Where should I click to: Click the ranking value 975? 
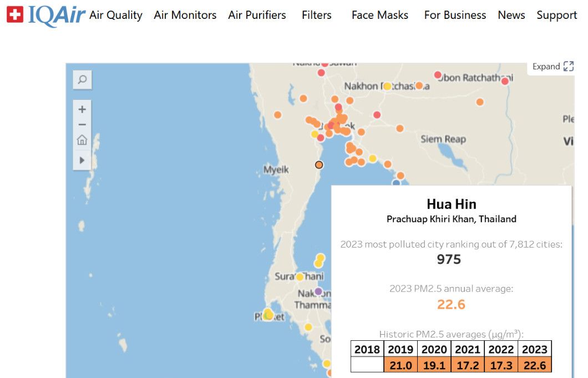tap(449, 259)
